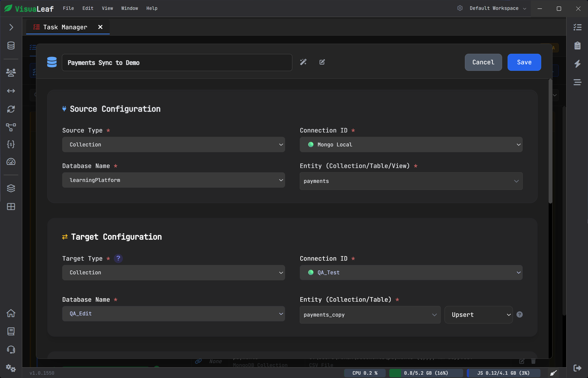Viewport: 588px width, 378px height.
Task: Open Source Type Collection dropdown
Action: coord(174,144)
